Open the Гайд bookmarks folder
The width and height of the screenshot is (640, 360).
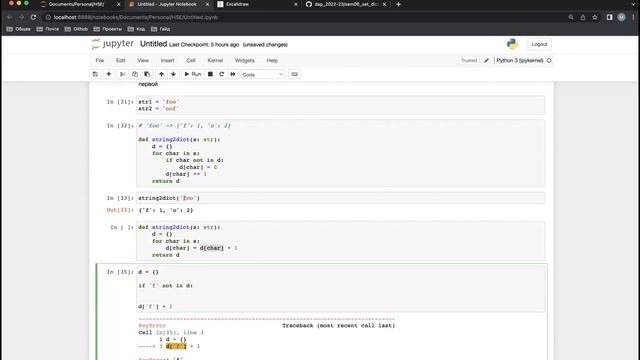[x=160, y=29]
